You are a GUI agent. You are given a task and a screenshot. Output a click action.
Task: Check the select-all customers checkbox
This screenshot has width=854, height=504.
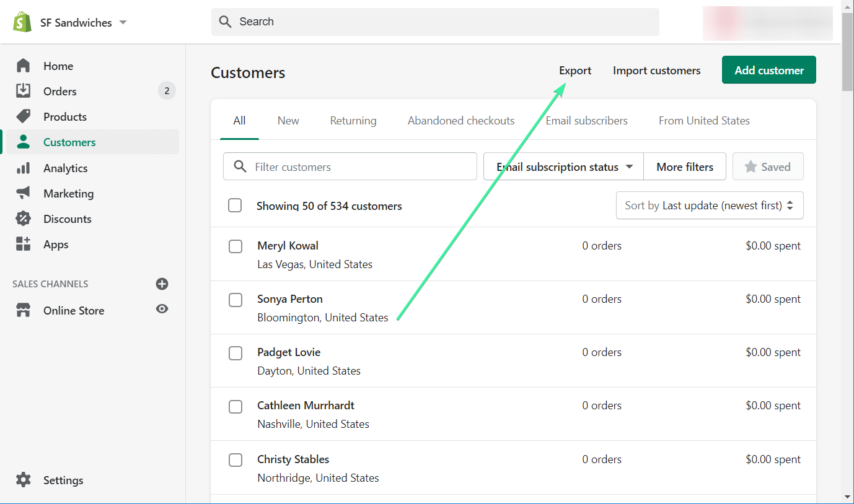tap(235, 205)
